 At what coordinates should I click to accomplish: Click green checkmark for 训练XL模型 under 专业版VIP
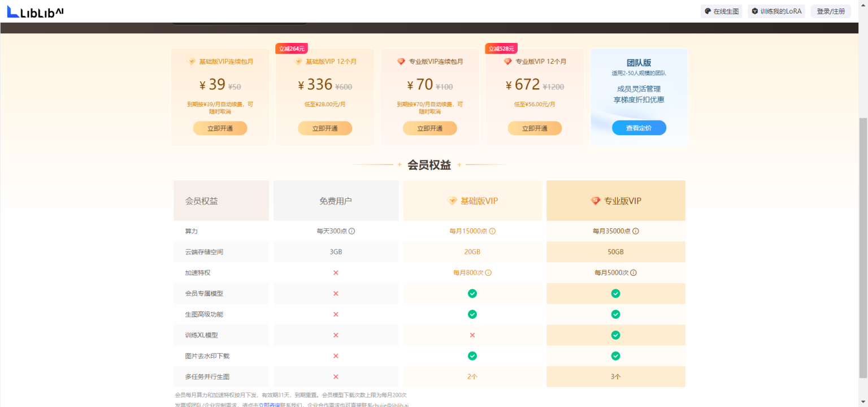click(615, 335)
